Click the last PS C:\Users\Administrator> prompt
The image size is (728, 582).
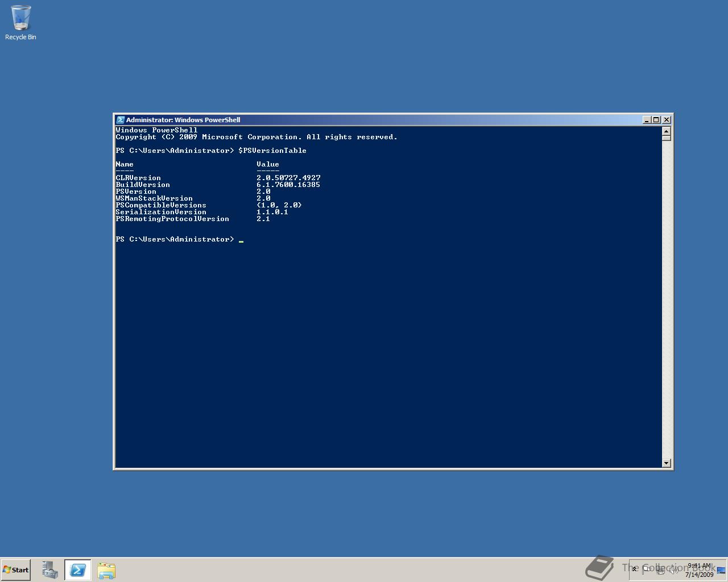coord(175,239)
